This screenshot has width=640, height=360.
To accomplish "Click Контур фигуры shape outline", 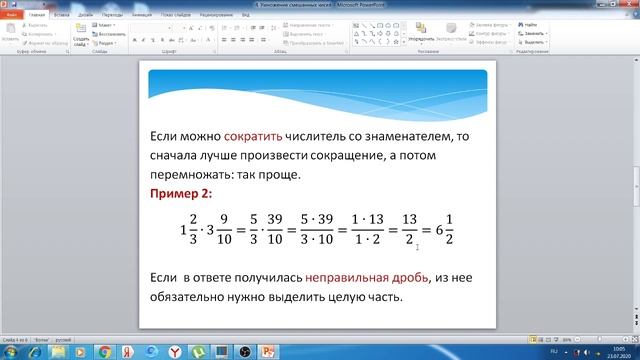I will [488, 34].
